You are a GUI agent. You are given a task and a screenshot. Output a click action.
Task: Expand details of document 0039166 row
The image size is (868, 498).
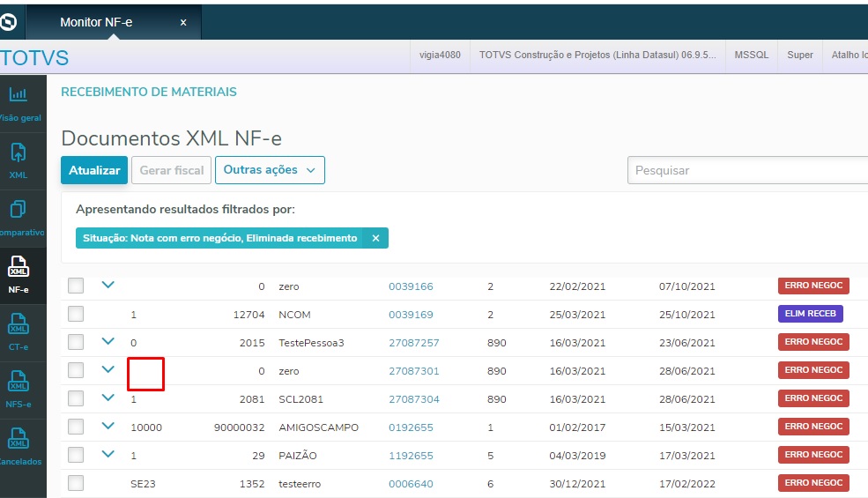coord(108,285)
